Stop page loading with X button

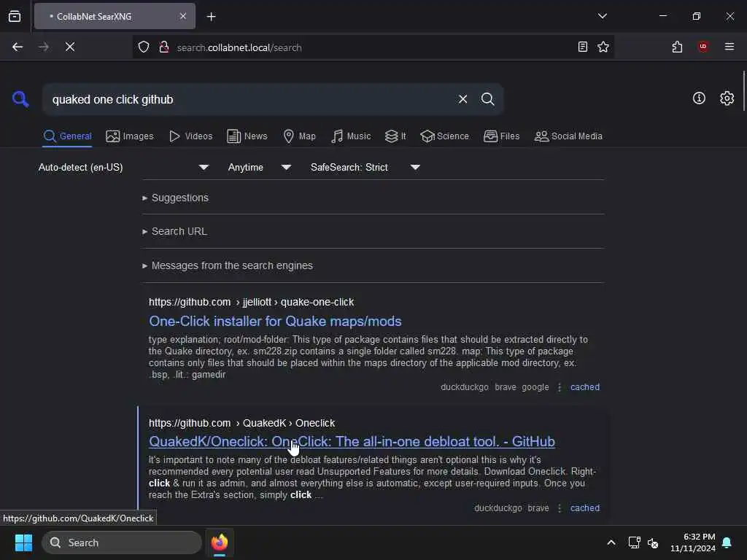pos(70,47)
